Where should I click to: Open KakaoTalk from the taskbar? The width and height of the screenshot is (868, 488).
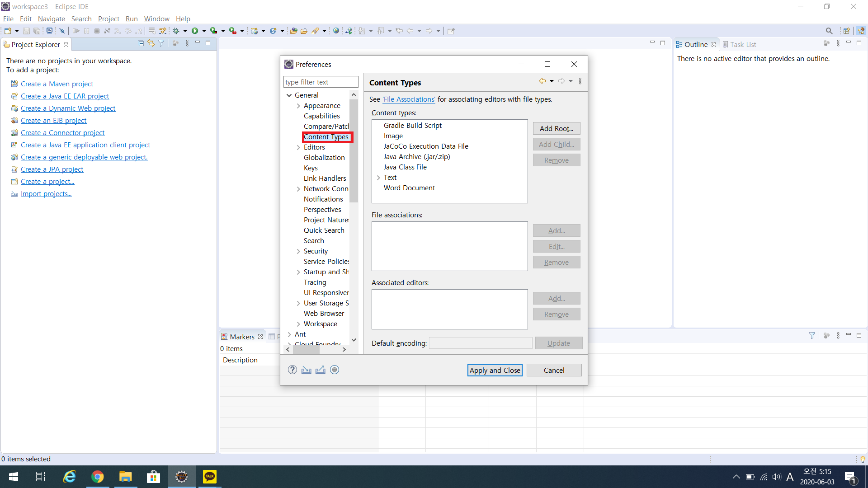click(210, 477)
